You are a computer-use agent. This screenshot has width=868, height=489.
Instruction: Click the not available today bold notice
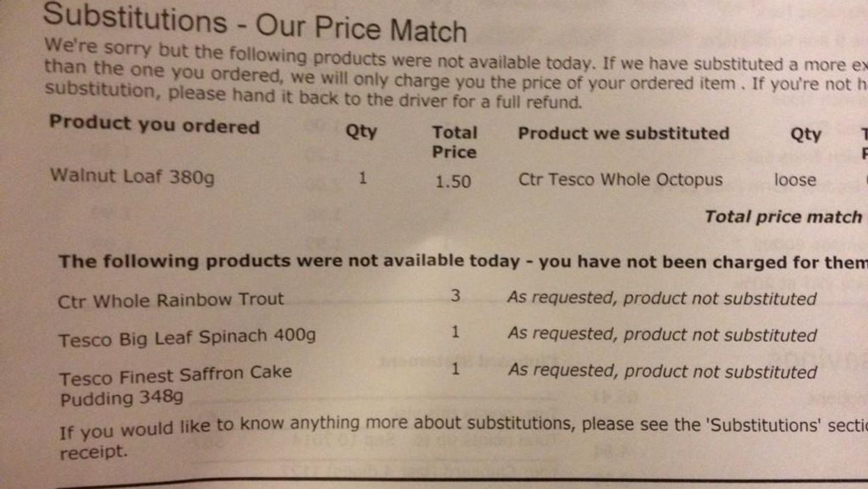point(463,262)
